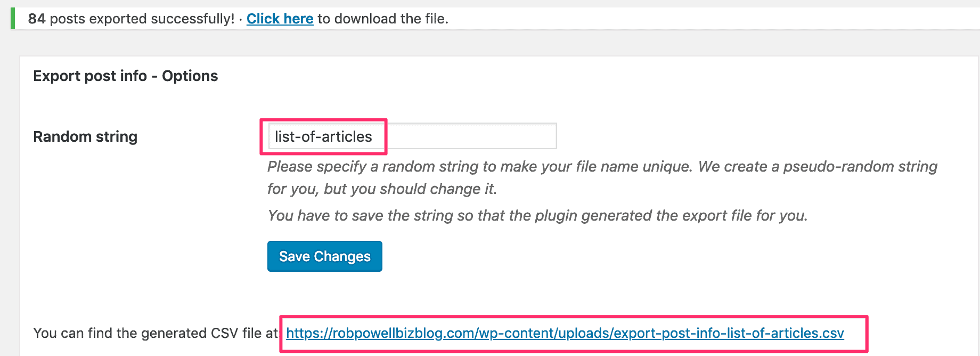The height and width of the screenshot is (356, 980).
Task: Click the 'to download the file.' notice text
Action: click(383, 19)
